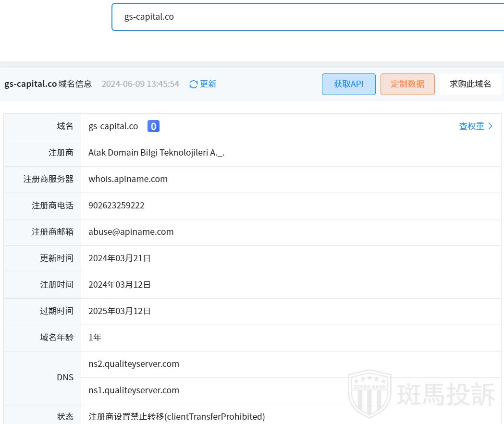Click the refresh icon beside 更新
This screenshot has height=424, width=504.
[x=194, y=85]
